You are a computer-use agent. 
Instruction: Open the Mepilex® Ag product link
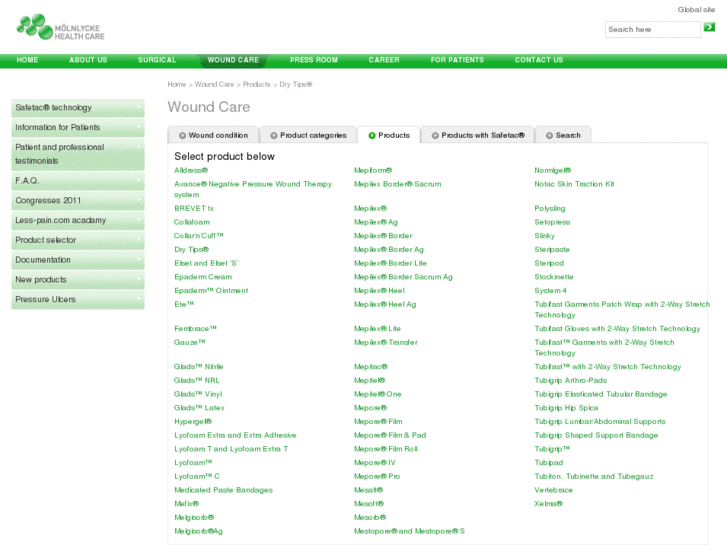pyautogui.click(x=376, y=222)
